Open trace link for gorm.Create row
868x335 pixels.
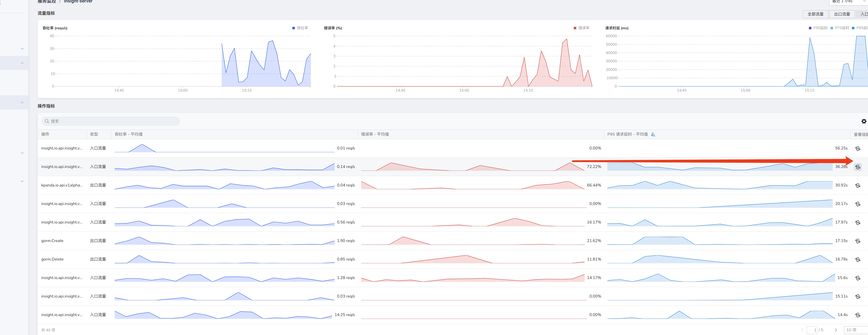tap(858, 241)
